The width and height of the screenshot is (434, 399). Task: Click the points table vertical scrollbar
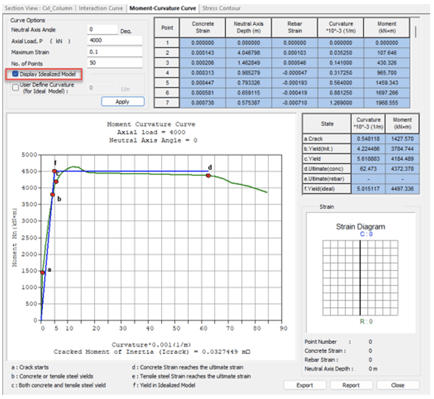point(416,63)
